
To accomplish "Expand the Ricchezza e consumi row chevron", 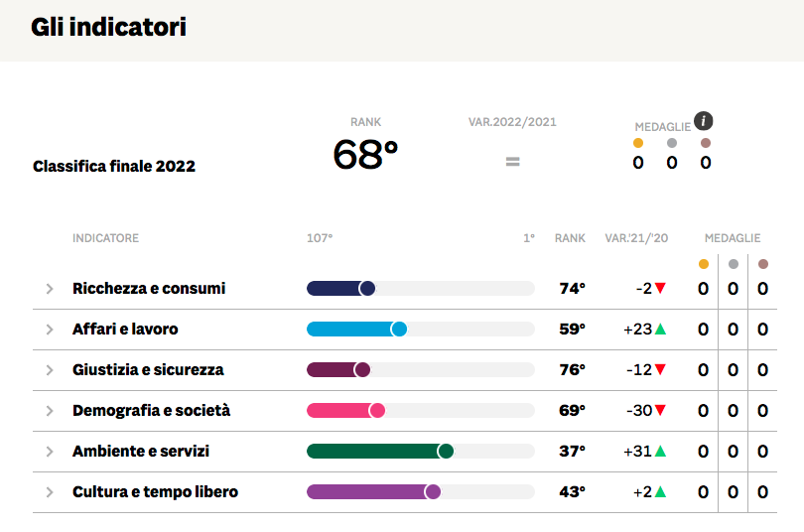I will tap(50, 289).
